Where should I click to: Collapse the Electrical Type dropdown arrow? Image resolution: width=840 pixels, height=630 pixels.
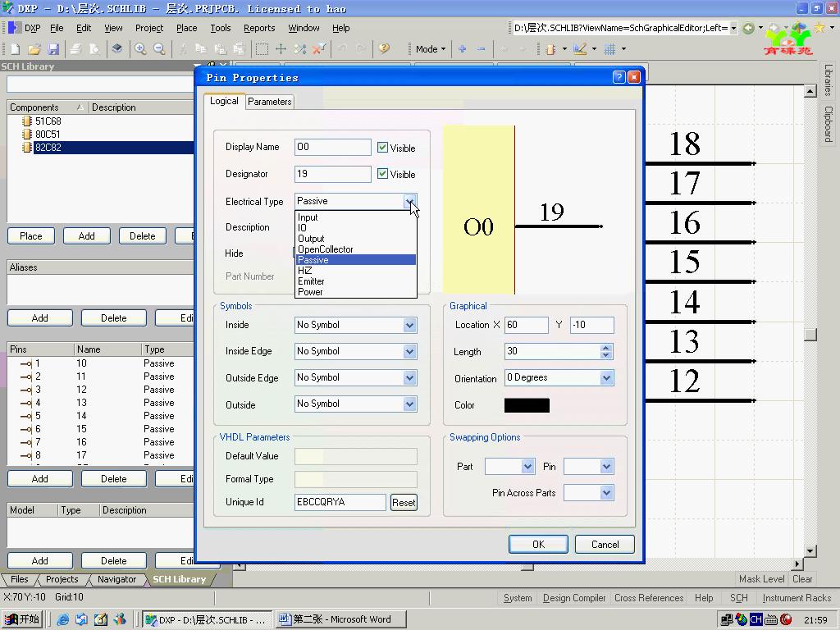coord(410,202)
